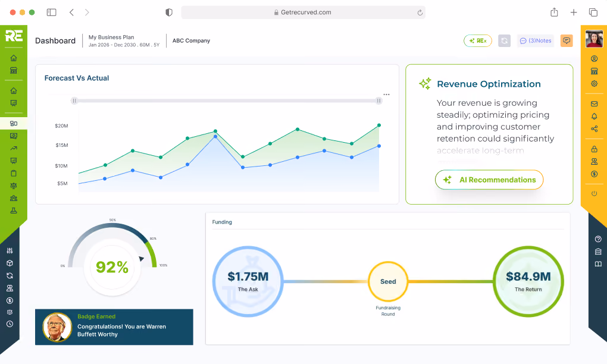607x364 pixels.
Task: Open the clipboard icon in the green sidebar
Action: 14,173
